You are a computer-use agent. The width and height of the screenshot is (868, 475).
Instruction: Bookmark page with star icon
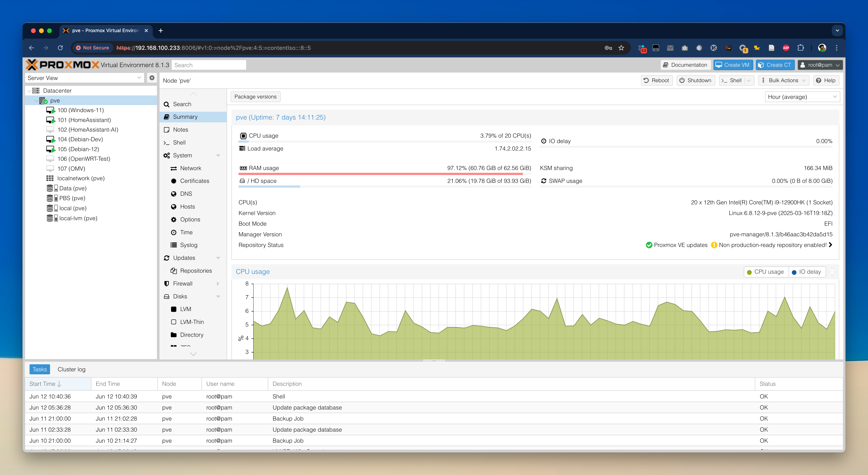click(x=621, y=48)
